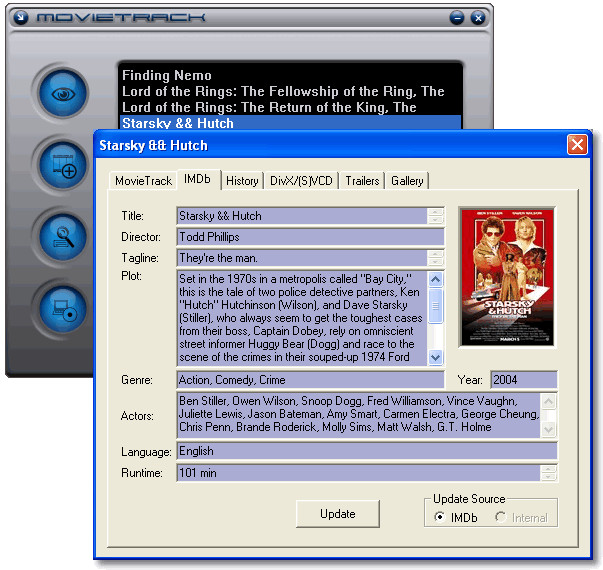The height and width of the screenshot is (570, 603).
Task: Close the MovieTrack main window
Action: pos(478,18)
